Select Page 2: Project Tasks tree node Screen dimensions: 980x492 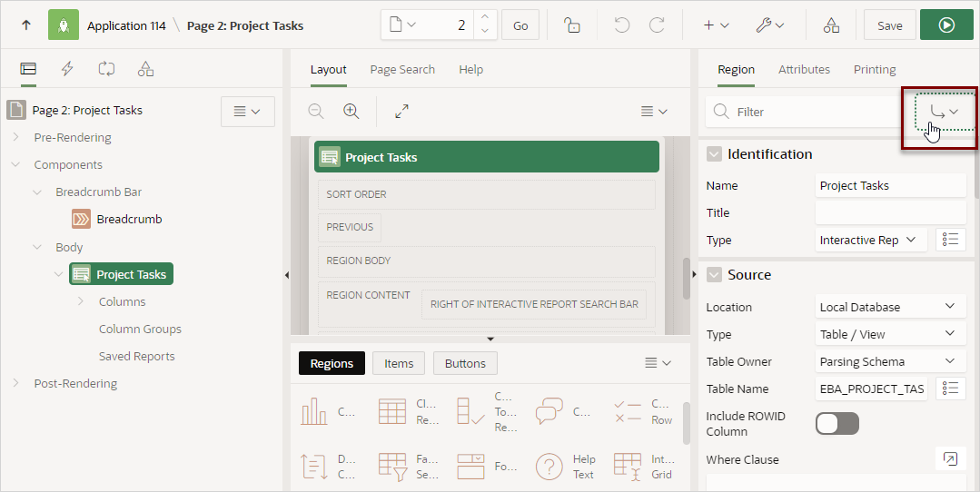(87, 110)
